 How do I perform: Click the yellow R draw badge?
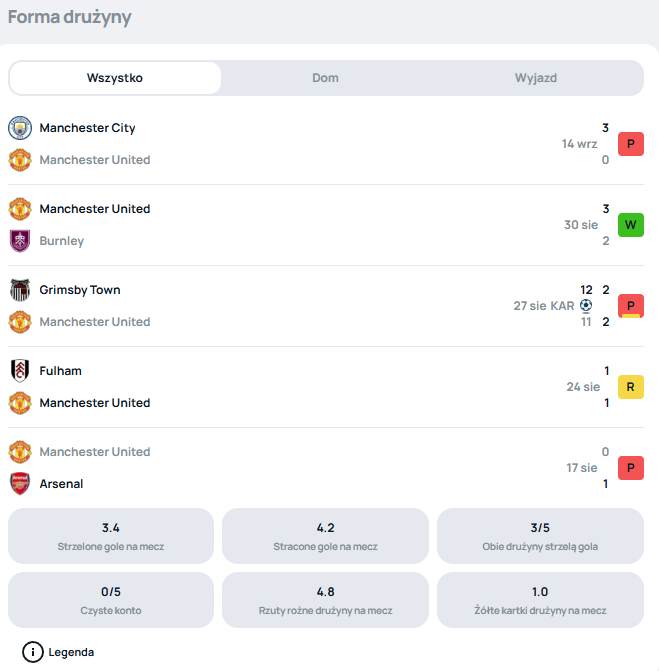631,387
